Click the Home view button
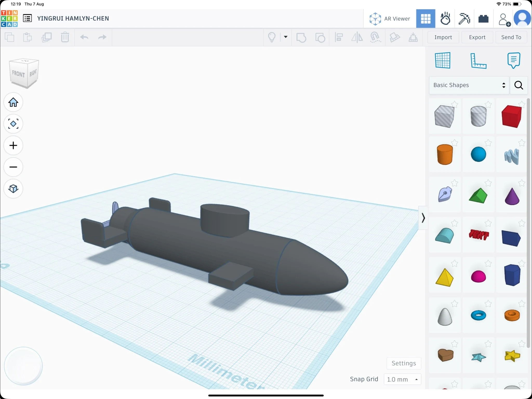Image resolution: width=532 pixels, height=399 pixels. (13, 102)
